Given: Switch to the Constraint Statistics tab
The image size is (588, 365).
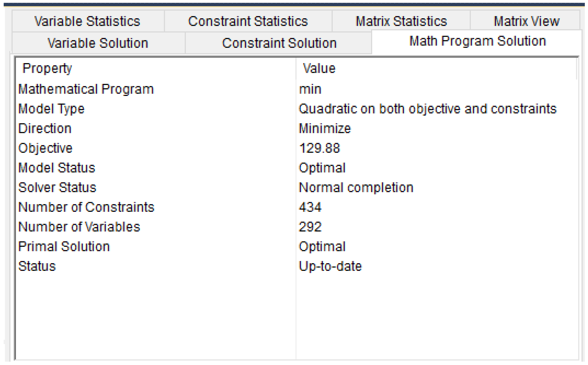Looking at the screenshot, I should 248,21.
